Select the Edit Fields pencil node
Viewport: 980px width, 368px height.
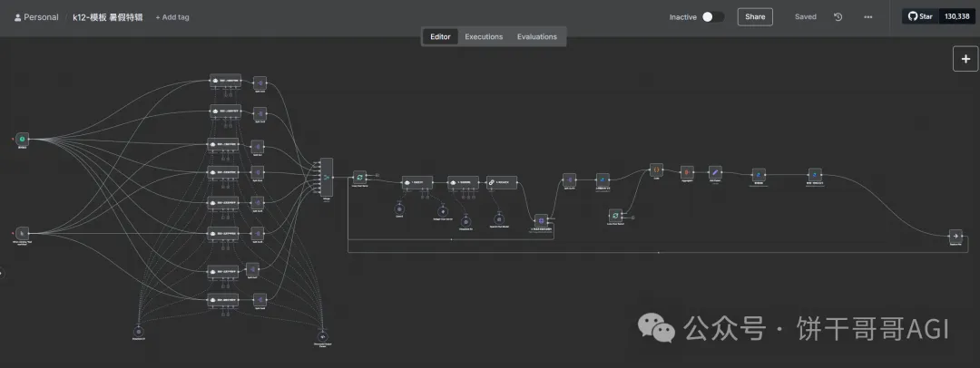click(x=715, y=171)
